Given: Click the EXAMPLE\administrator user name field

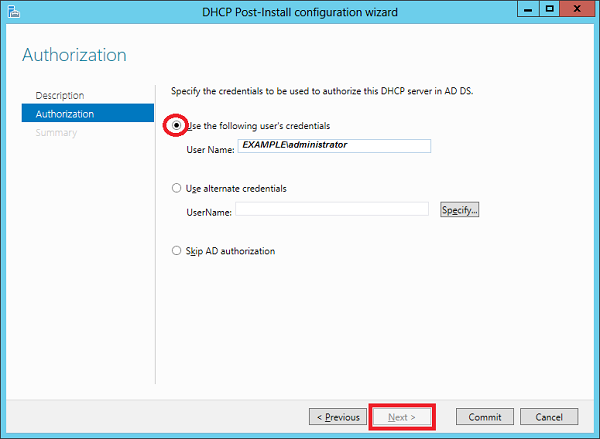Looking at the screenshot, I should coord(334,146).
